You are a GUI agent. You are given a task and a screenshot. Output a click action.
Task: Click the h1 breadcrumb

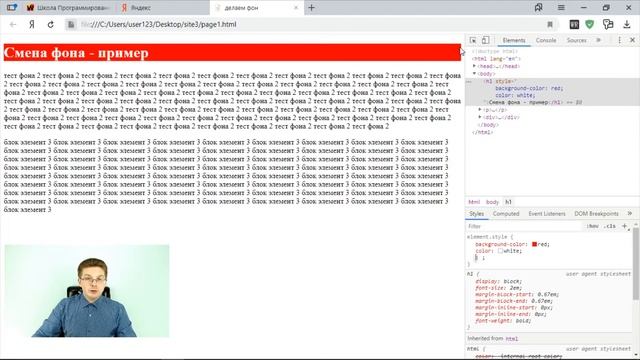(508, 202)
